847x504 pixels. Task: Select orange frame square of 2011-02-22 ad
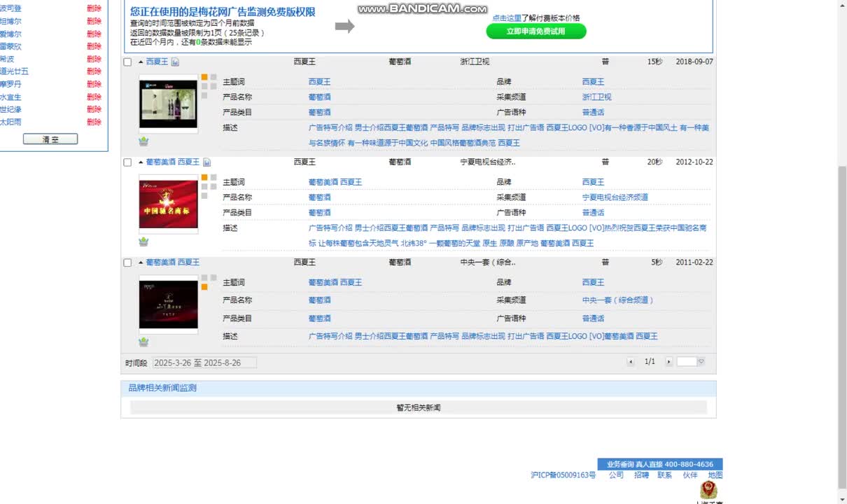click(204, 287)
